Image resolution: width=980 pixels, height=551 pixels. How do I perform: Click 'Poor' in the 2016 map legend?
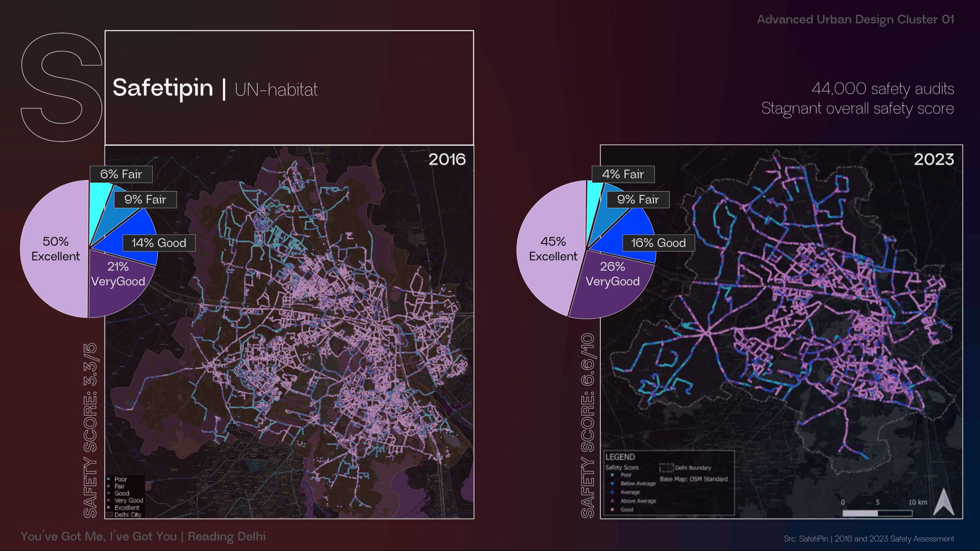click(121, 479)
